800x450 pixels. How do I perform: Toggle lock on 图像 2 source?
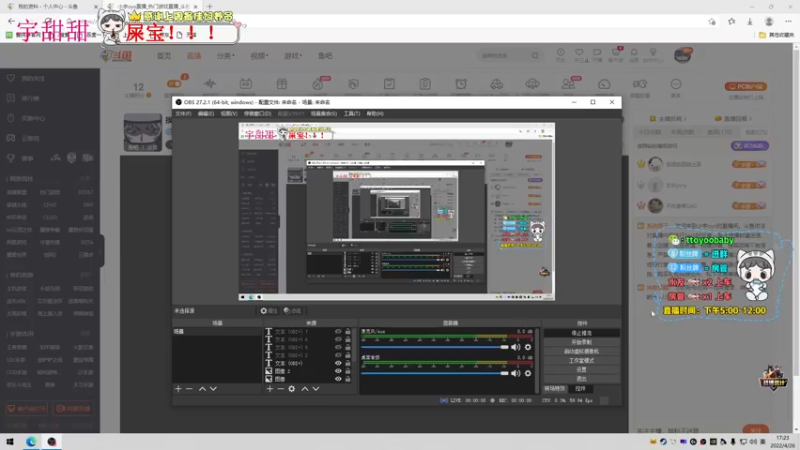click(348, 371)
